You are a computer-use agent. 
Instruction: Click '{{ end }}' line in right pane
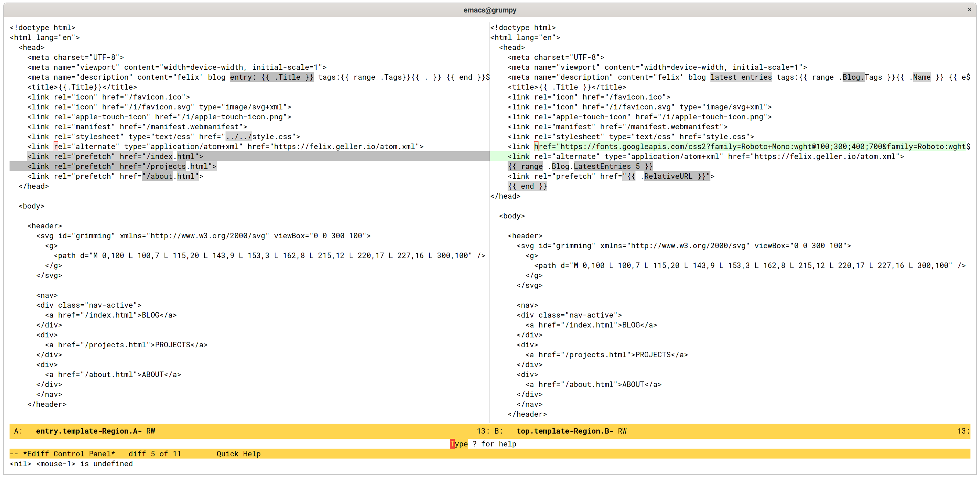[527, 186]
